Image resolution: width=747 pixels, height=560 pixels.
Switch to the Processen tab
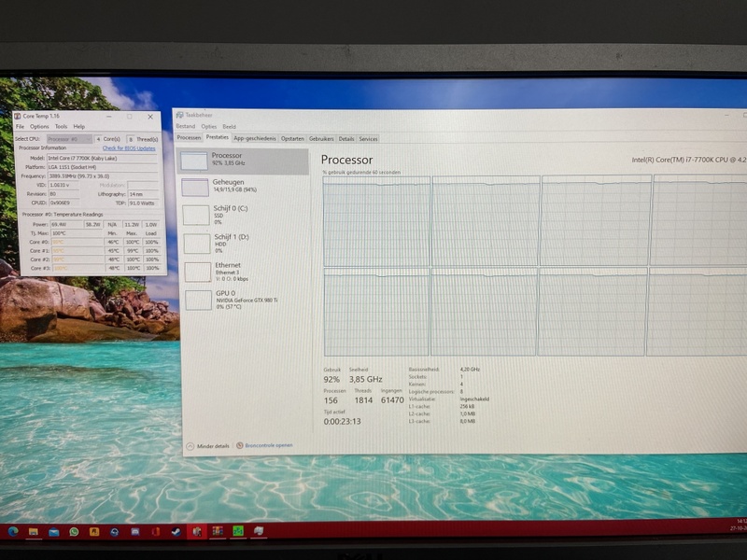(x=189, y=137)
